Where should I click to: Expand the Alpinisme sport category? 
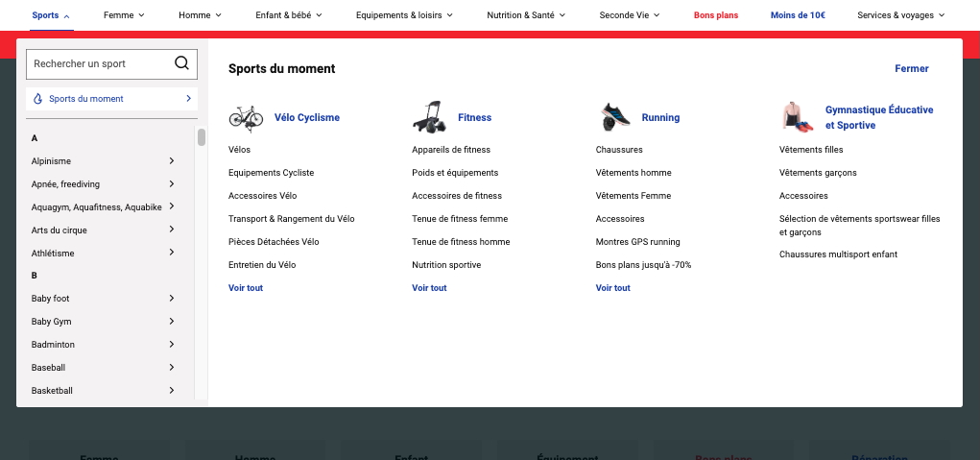click(x=171, y=161)
